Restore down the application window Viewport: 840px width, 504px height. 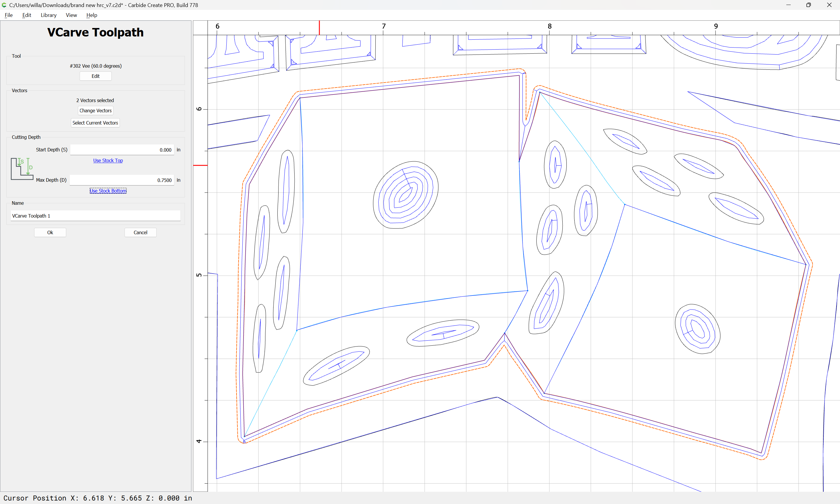808,5
